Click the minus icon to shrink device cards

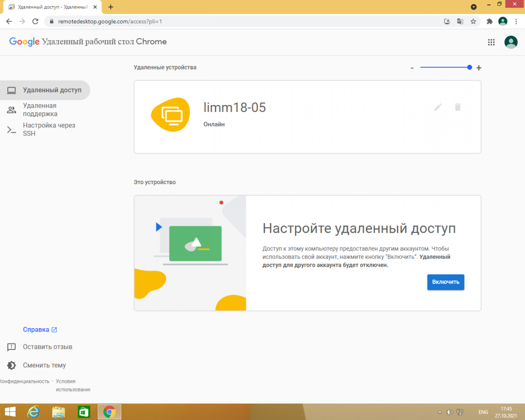pyautogui.click(x=412, y=68)
